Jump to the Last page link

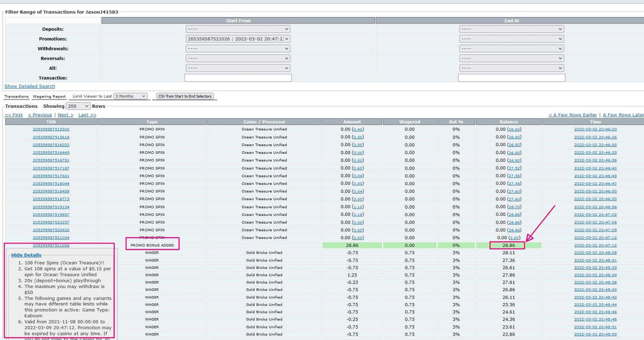click(x=87, y=115)
